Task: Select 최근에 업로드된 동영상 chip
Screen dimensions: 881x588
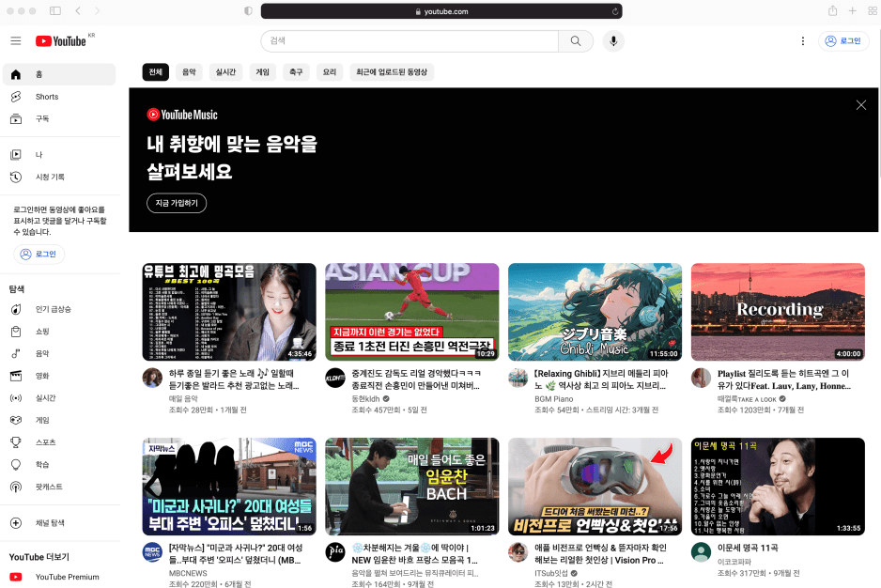Action: click(x=392, y=72)
